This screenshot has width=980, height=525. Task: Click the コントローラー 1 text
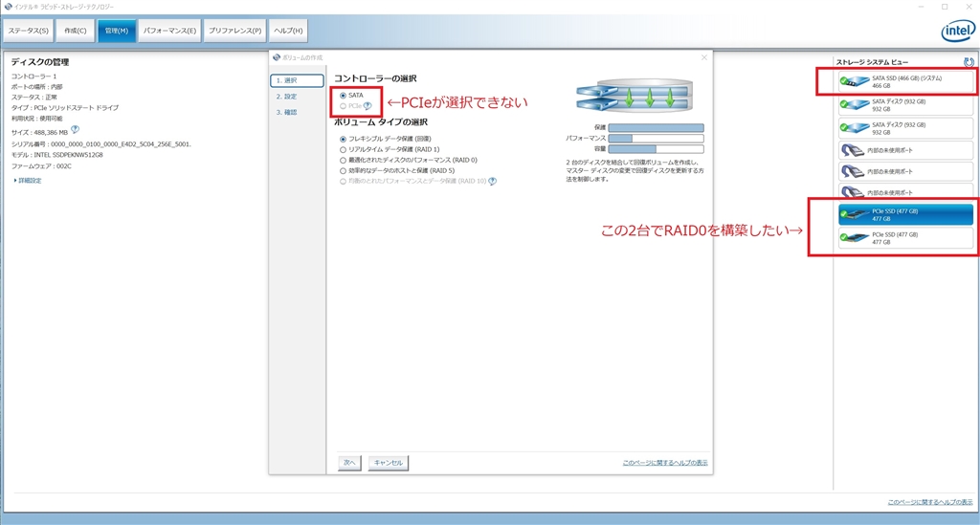tap(33, 77)
